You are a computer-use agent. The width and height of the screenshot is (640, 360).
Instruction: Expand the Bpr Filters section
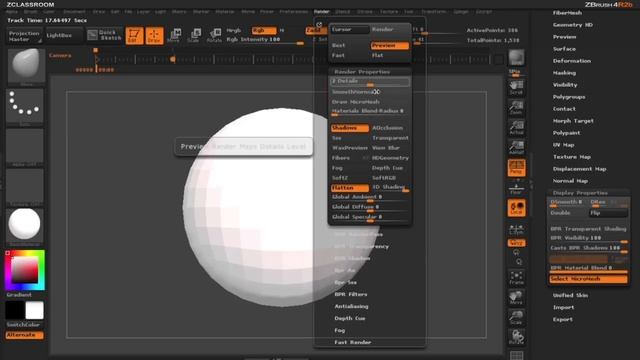[351, 294]
